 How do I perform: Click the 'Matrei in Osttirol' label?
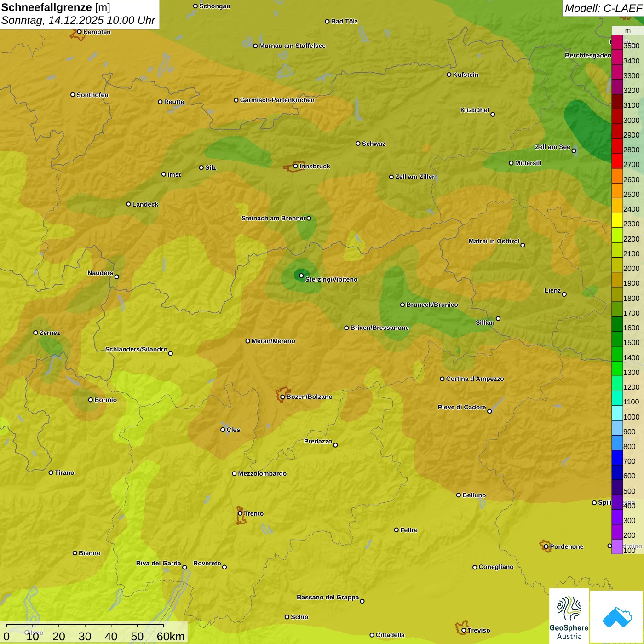pos(494,241)
